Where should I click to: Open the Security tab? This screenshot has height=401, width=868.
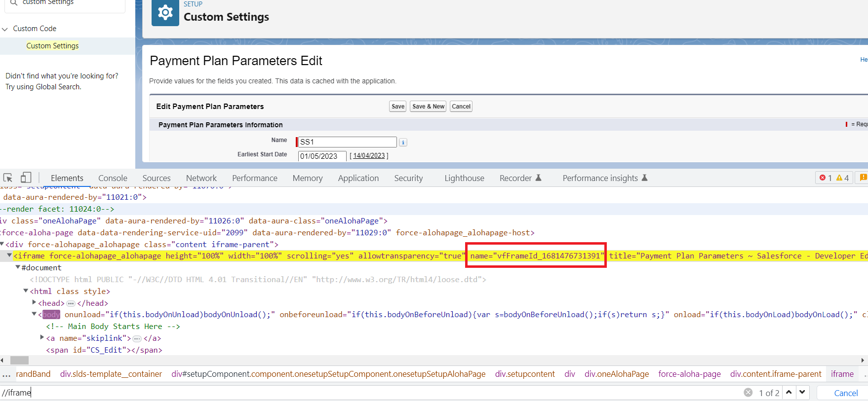[x=408, y=178]
